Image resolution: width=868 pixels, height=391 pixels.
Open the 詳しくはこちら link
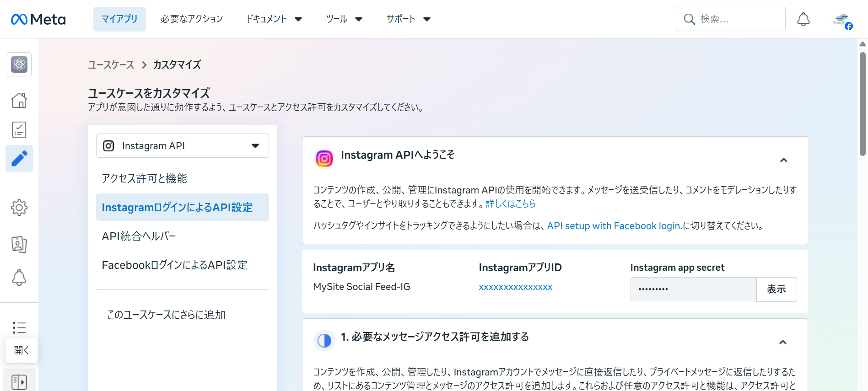click(511, 204)
